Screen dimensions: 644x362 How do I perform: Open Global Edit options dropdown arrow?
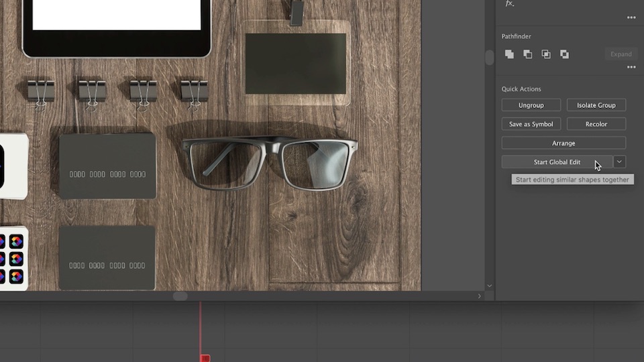tap(619, 162)
